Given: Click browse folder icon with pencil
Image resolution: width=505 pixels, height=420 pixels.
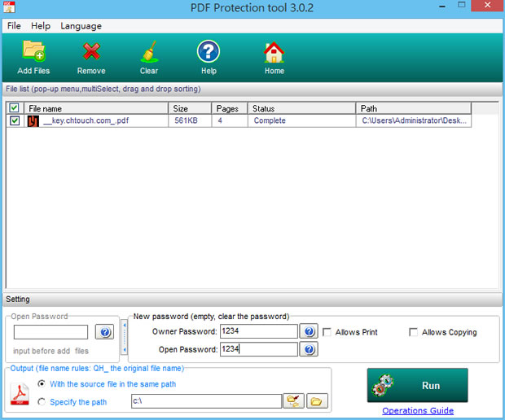Looking at the screenshot, I should (293, 401).
